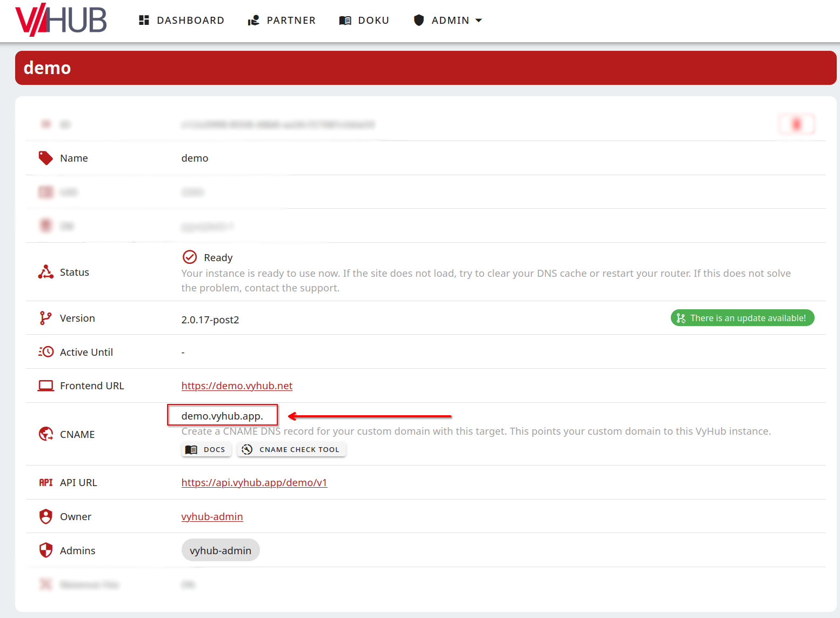Click the Ready checkmark icon
The image size is (840, 618).
[190, 257]
